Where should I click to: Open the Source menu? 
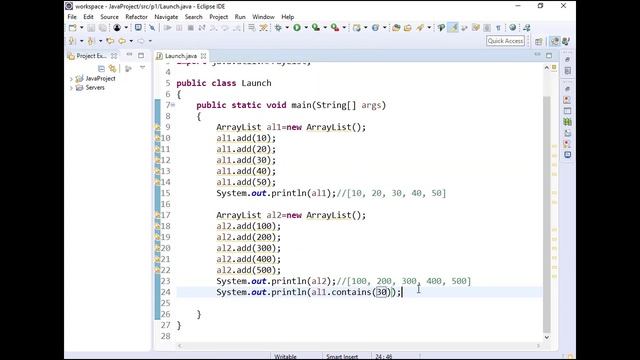[109, 17]
